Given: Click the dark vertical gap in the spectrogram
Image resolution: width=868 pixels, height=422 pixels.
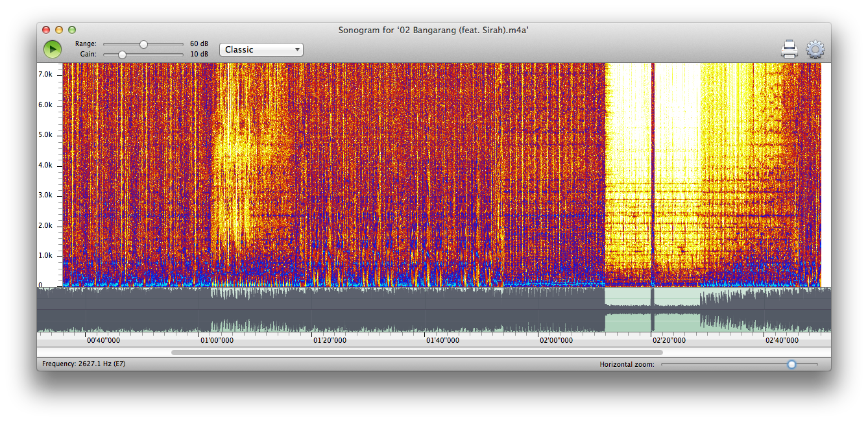Looking at the screenshot, I should tap(653, 175).
